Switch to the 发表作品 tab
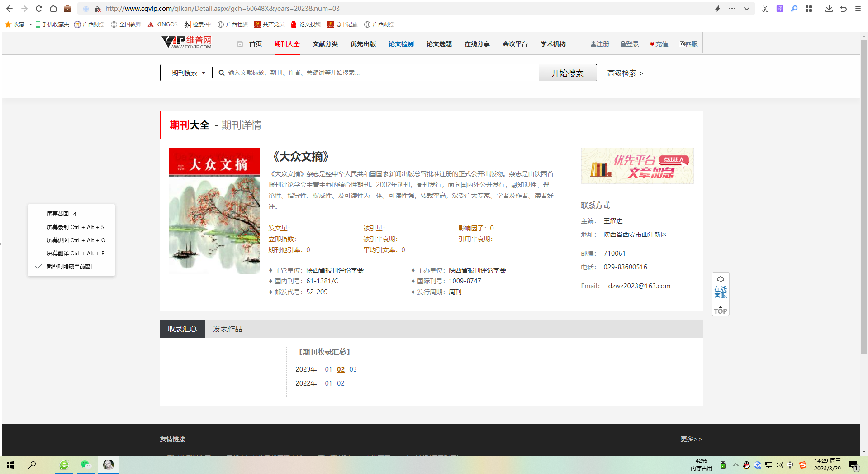 [x=228, y=329]
